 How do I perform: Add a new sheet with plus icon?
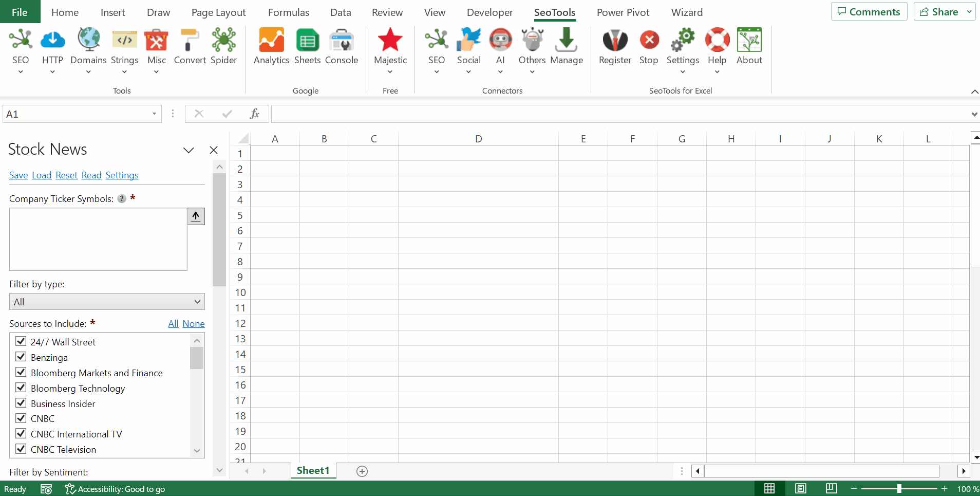(x=362, y=471)
